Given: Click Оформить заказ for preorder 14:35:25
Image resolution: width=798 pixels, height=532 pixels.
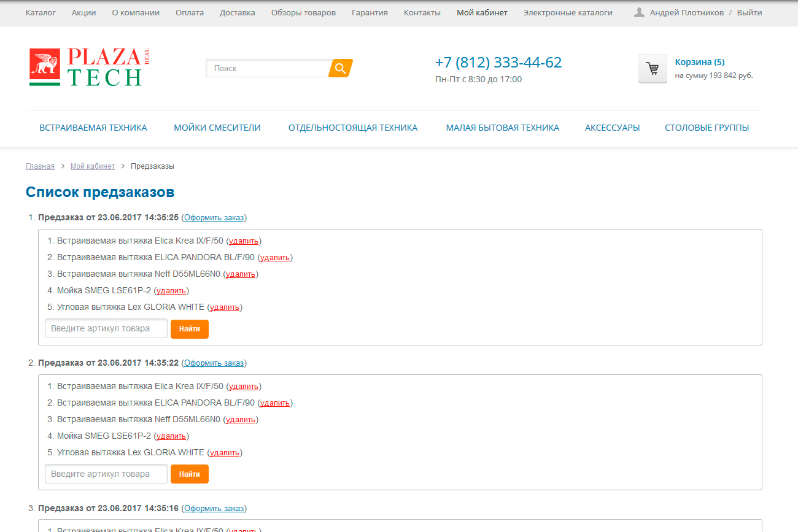Looking at the screenshot, I should point(214,218).
